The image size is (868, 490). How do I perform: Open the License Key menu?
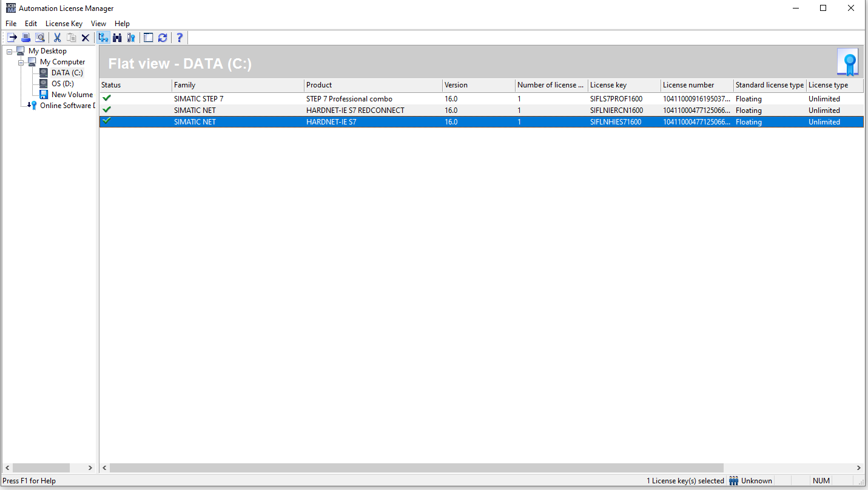pos(64,24)
